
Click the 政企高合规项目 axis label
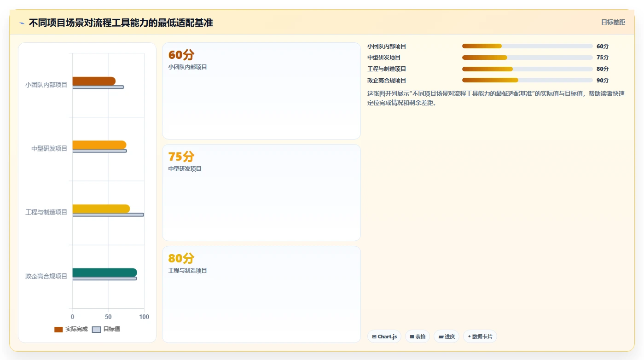point(46,276)
